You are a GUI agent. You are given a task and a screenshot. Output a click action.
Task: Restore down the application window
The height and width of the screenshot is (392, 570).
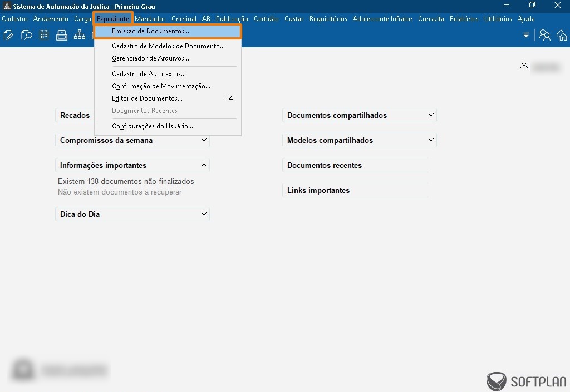click(x=532, y=5)
